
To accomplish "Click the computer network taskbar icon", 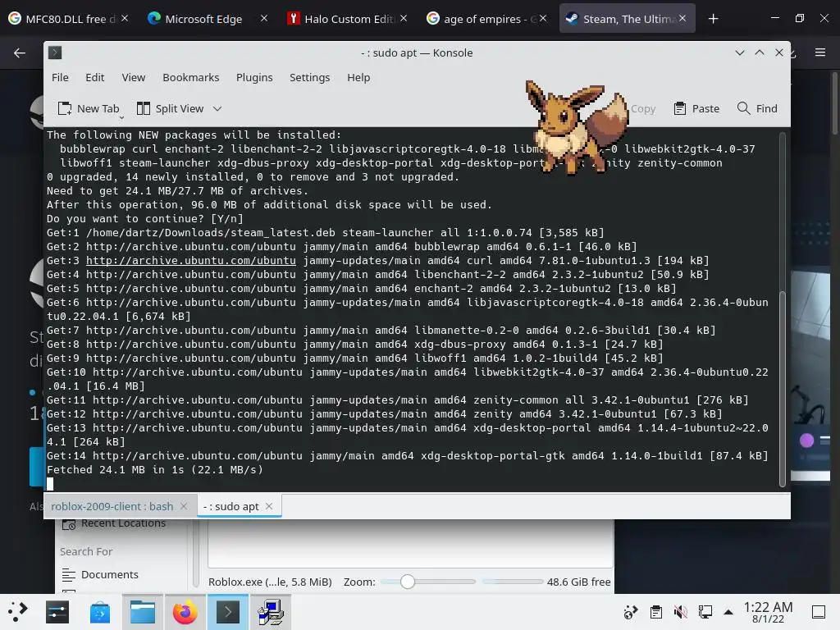I will (271, 612).
